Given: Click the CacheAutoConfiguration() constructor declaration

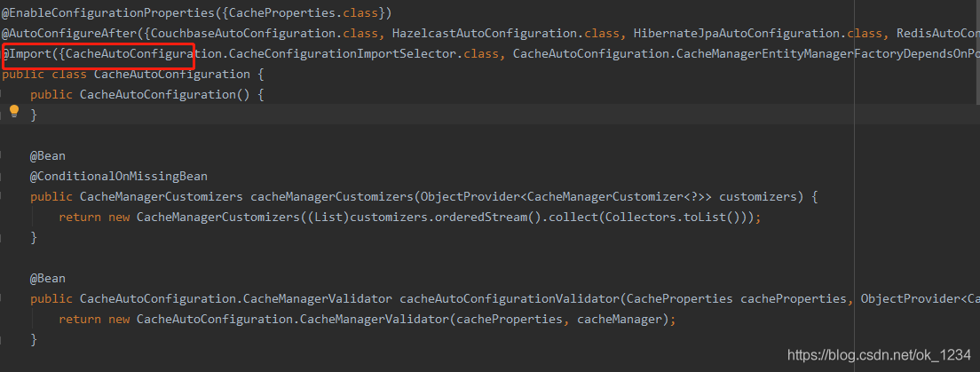Looking at the screenshot, I should [165, 94].
